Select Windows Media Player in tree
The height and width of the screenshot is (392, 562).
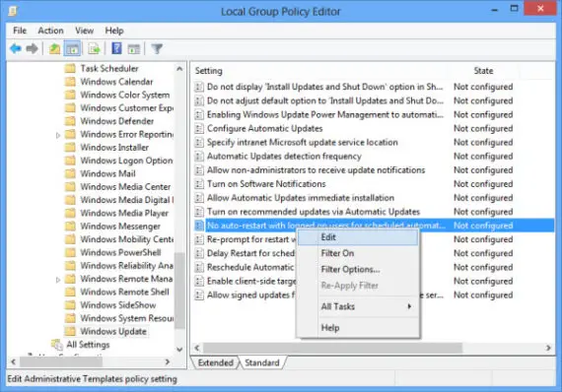tap(124, 213)
